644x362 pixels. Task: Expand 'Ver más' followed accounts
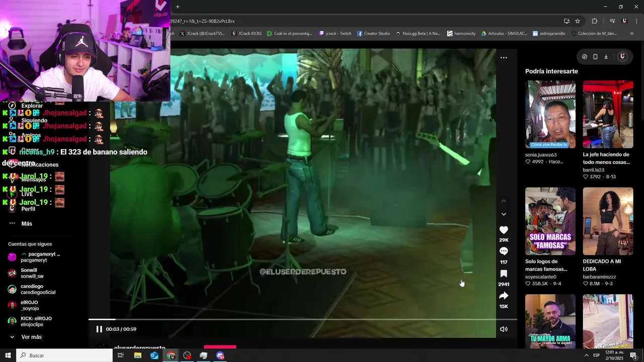coord(31,337)
